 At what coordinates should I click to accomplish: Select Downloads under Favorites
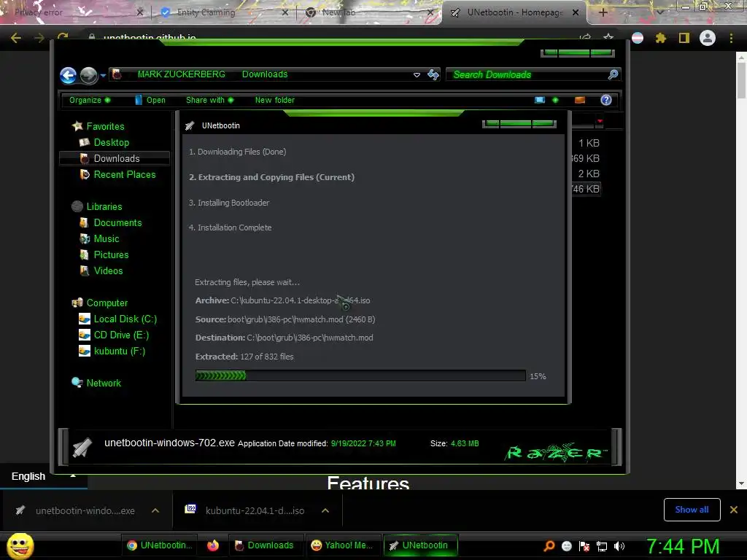tap(115, 158)
